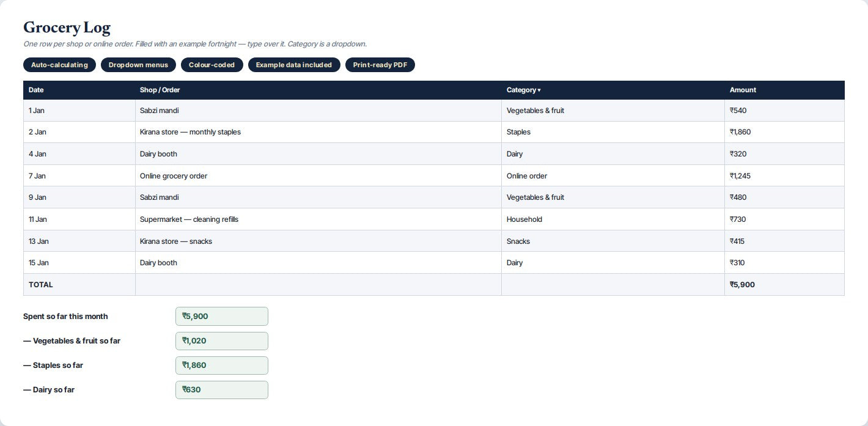Select the Print-ready PDF badge
This screenshot has height=426, width=868.
pos(380,65)
